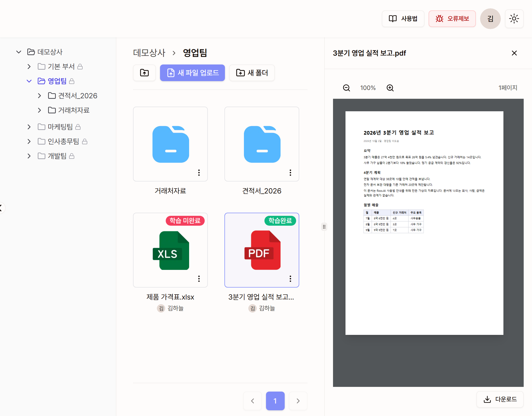Image resolution: width=532 pixels, height=416 pixels.
Task: Select the XLS file icon
Action: pyautogui.click(x=171, y=250)
